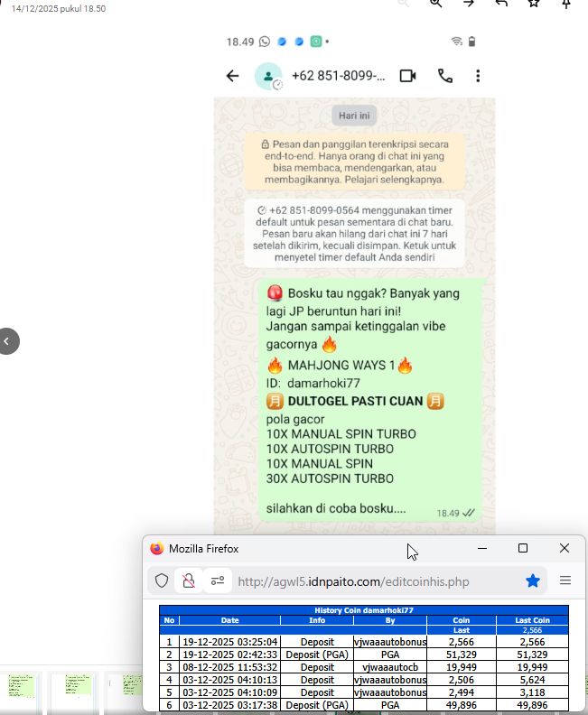Tap the battery icon in phone status bar
Screen dimensions: 588x715
[x=472, y=42]
